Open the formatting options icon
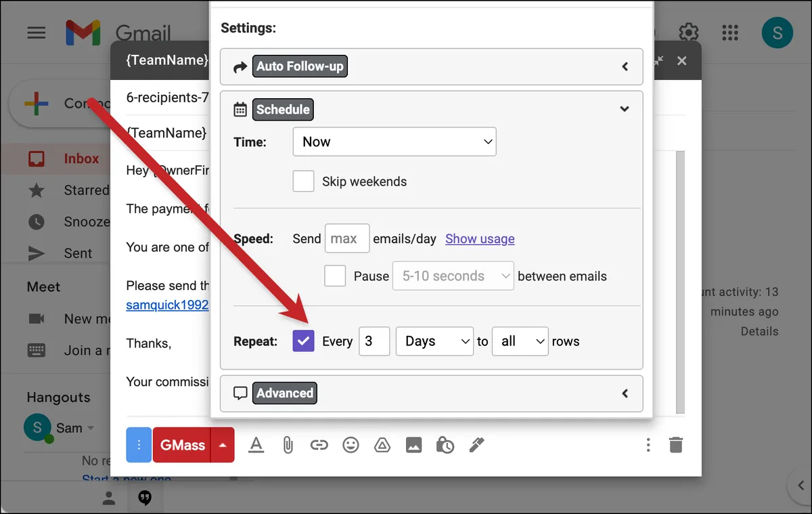This screenshot has width=812, height=514. (x=256, y=445)
